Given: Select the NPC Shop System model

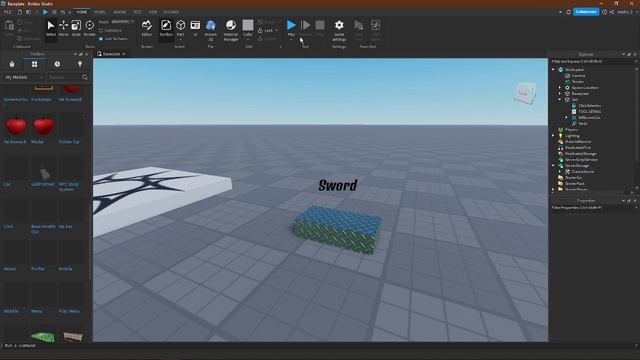Looking at the screenshot, I should 71,173.
